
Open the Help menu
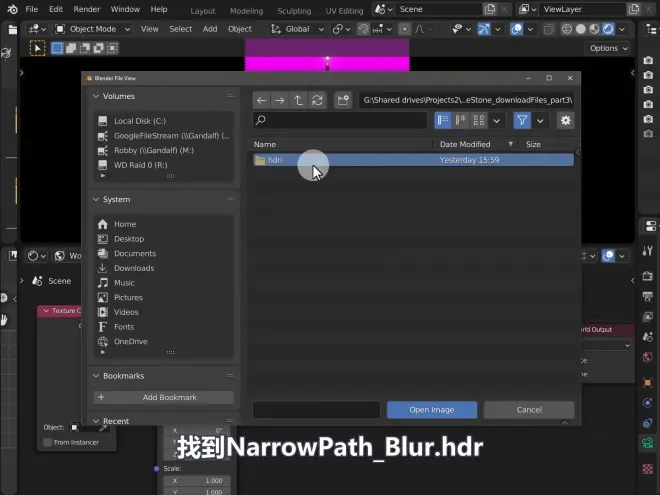point(159,9)
